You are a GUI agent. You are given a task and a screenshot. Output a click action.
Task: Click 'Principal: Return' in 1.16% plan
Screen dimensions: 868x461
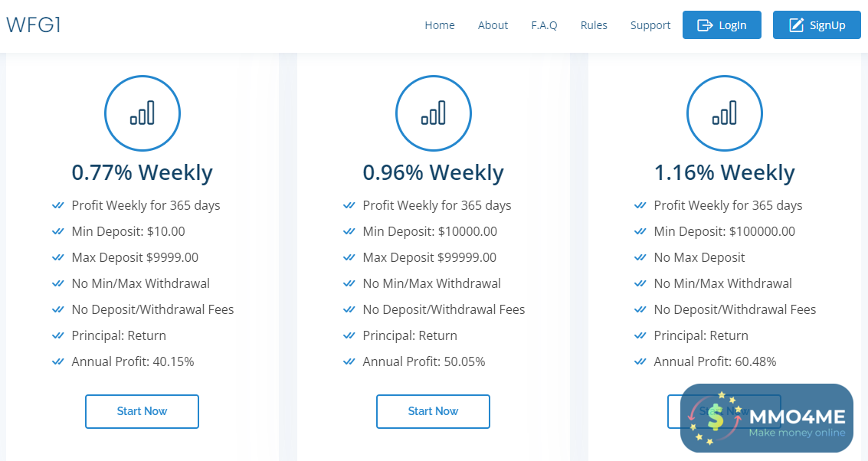pos(702,335)
